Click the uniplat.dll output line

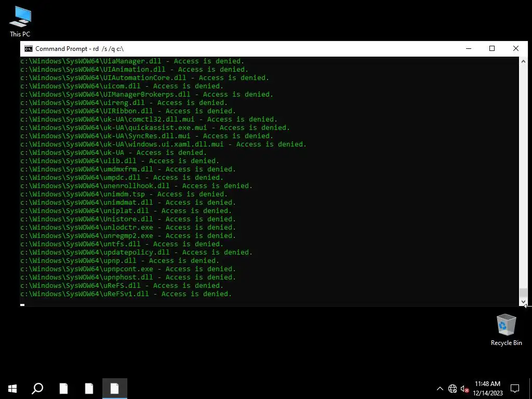[x=126, y=211]
